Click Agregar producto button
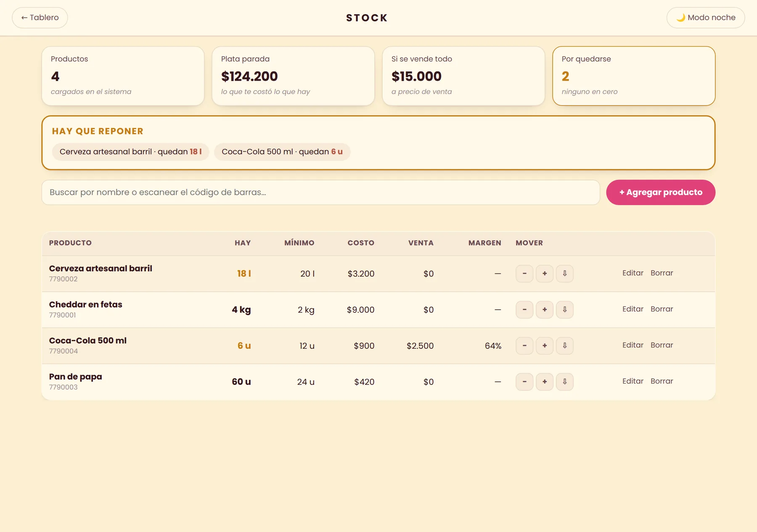The height and width of the screenshot is (532, 757). 661,192
